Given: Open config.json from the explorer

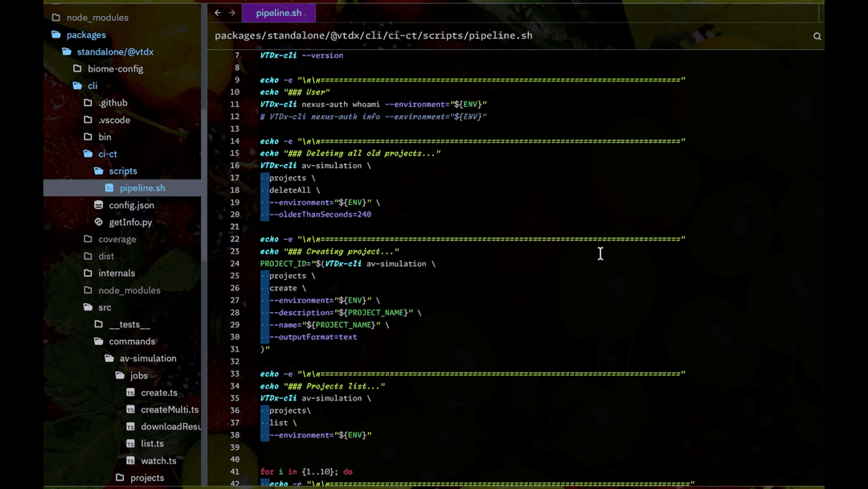Looking at the screenshot, I should click(126, 205).
